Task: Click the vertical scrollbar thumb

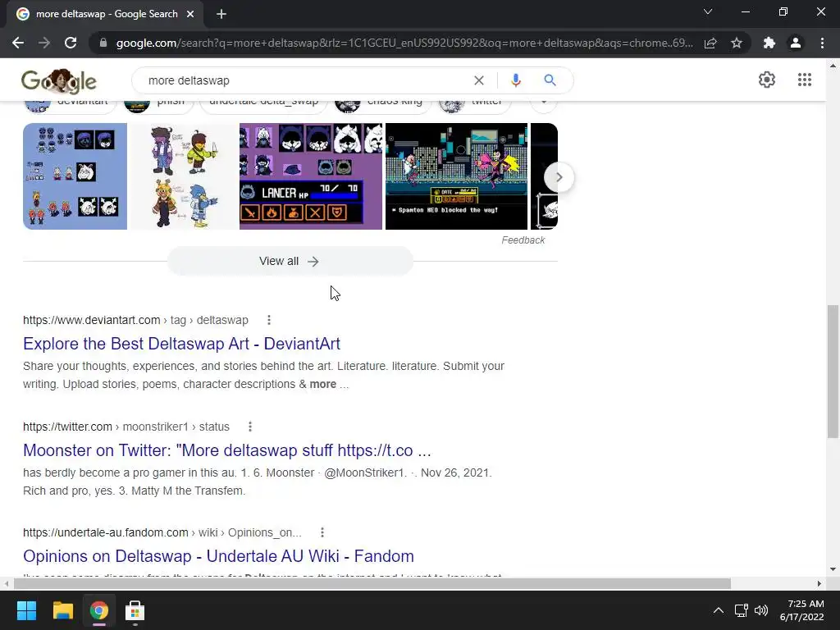Action: 833,372
